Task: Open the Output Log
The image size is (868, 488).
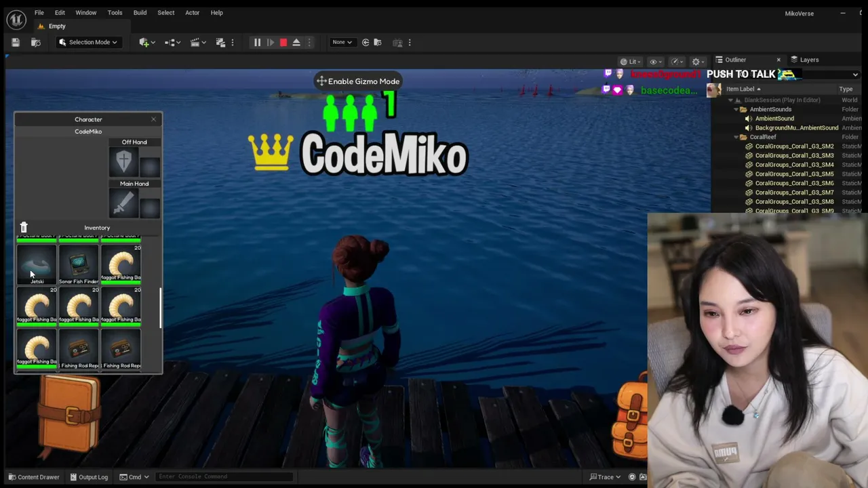Action: pyautogui.click(x=88, y=477)
